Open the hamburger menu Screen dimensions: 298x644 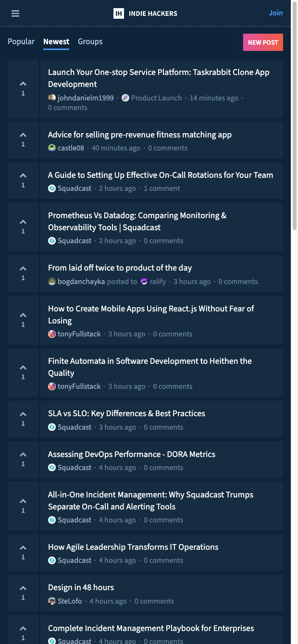pyautogui.click(x=15, y=13)
